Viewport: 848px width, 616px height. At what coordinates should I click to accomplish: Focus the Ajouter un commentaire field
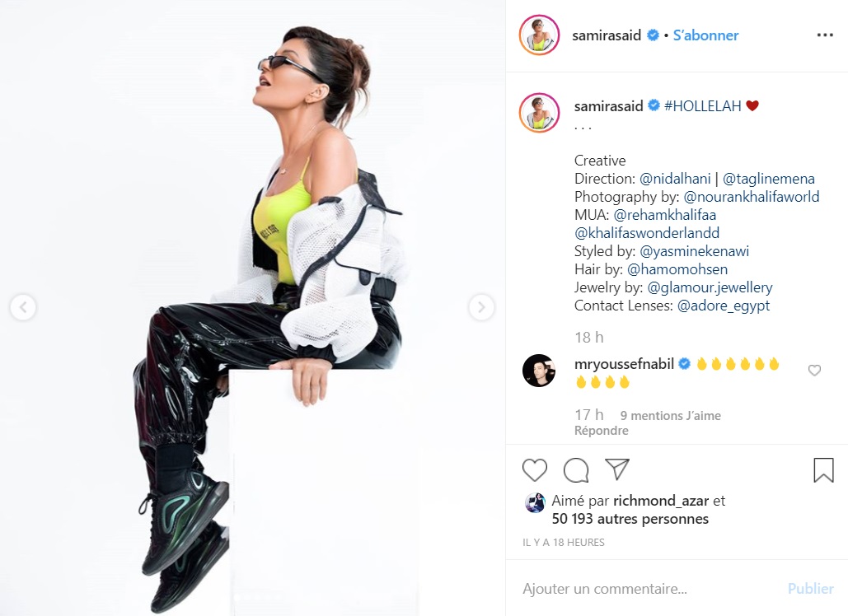click(x=649, y=589)
